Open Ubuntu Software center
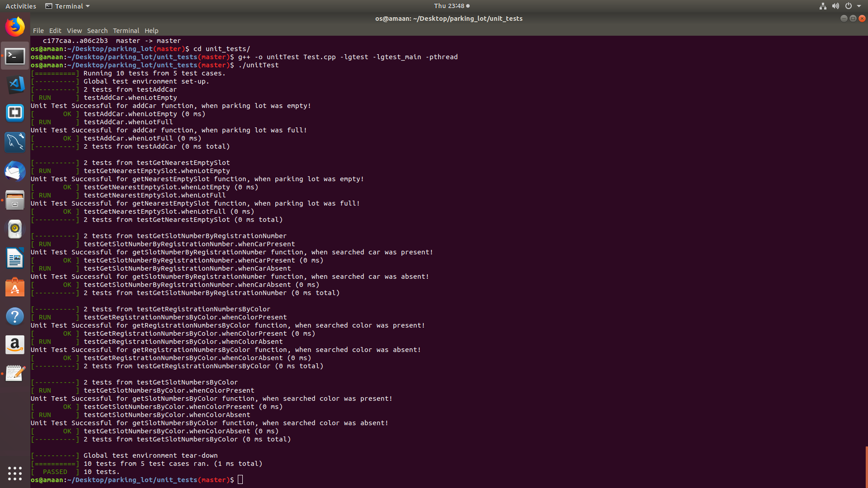Screen dimensions: 868x488 15,287
